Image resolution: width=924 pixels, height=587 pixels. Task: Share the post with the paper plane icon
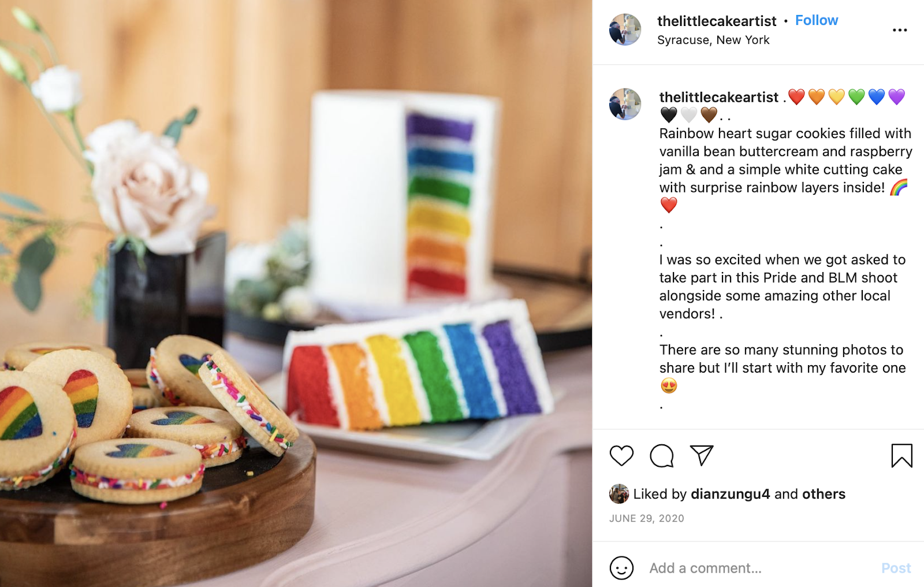tap(702, 455)
